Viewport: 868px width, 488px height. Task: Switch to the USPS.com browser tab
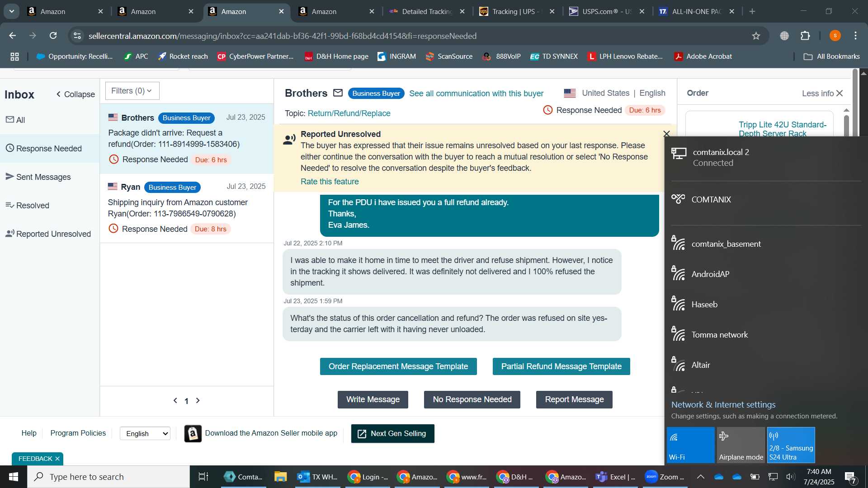pos(607,11)
